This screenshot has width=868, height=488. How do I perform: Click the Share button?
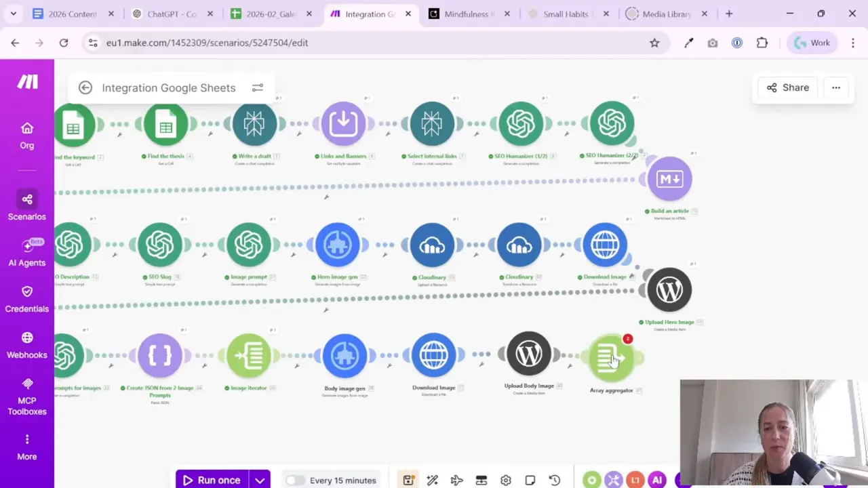point(787,87)
